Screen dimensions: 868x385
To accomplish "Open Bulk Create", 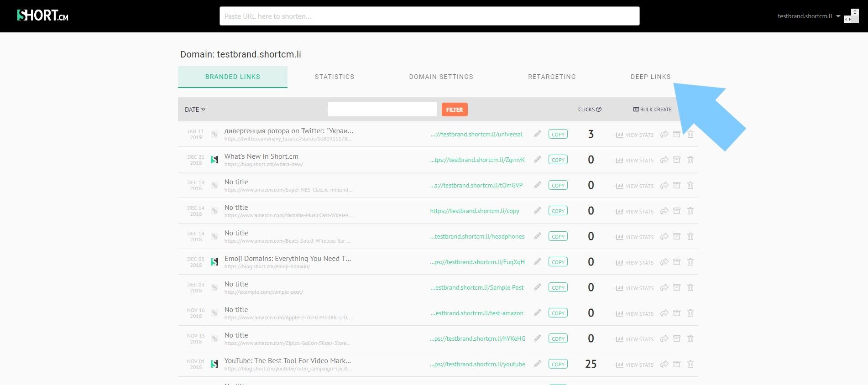I will pyautogui.click(x=653, y=109).
